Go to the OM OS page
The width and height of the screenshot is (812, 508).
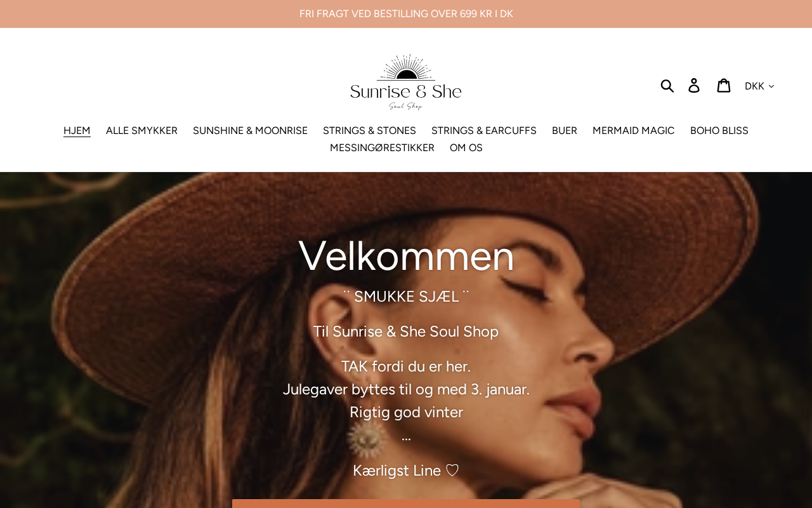466,147
